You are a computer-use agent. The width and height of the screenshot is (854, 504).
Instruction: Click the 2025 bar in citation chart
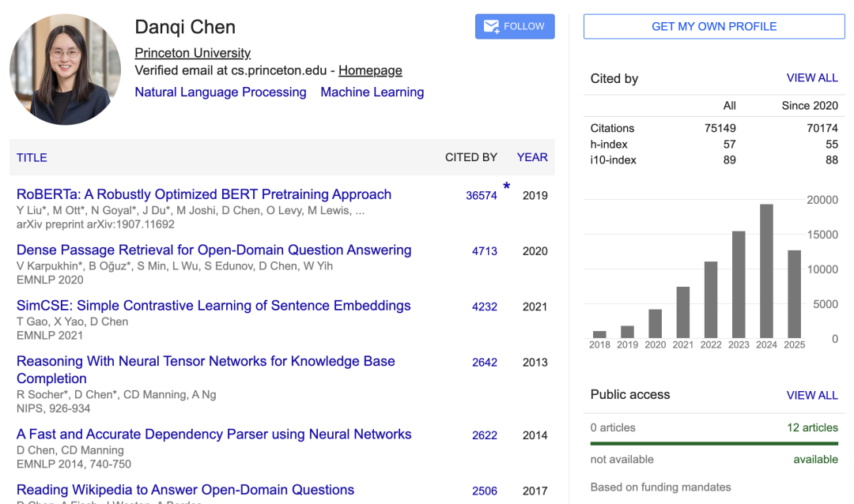click(794, 294)
